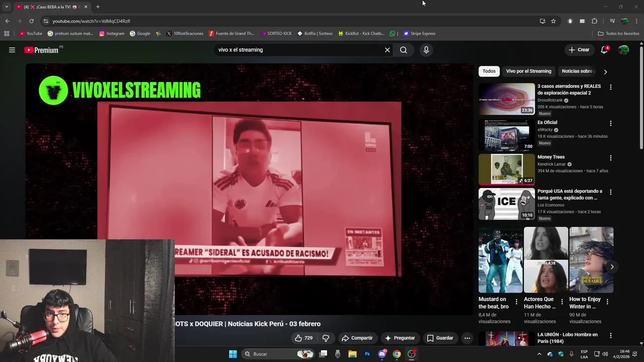This screenshot has height=362, width=644.
Task: Open volume control in system tray
Action: 605,354
